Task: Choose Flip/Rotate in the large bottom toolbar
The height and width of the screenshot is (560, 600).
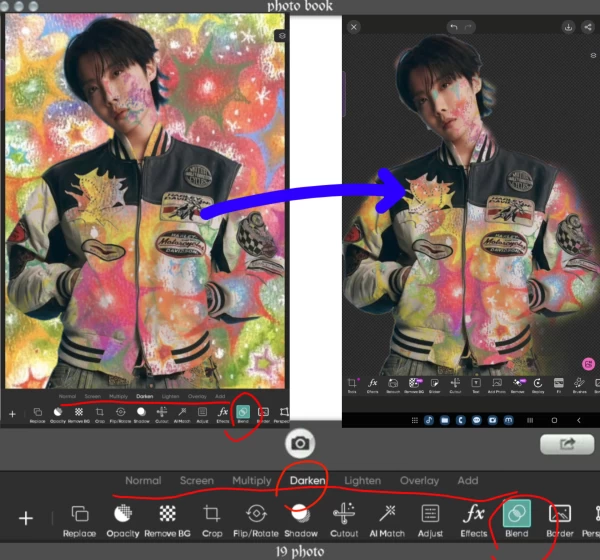Action: (256, 521)
